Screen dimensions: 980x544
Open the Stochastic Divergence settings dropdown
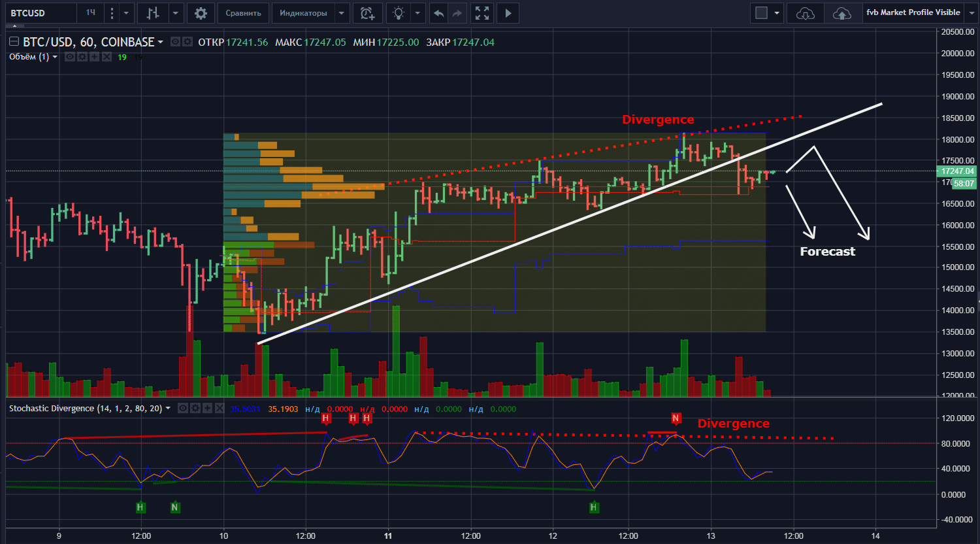[168, 408]
